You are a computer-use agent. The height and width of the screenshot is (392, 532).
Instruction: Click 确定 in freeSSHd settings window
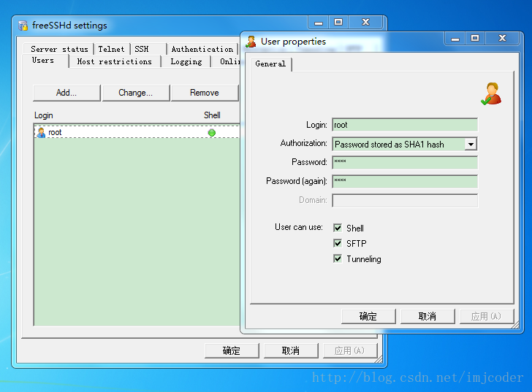point(232,350)
